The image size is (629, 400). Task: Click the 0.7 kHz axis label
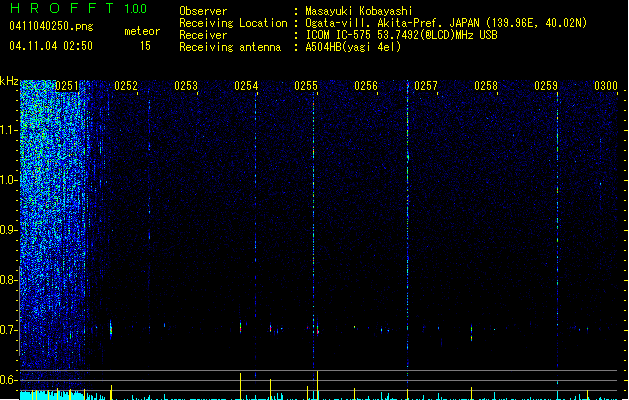(x=9, y=330)
